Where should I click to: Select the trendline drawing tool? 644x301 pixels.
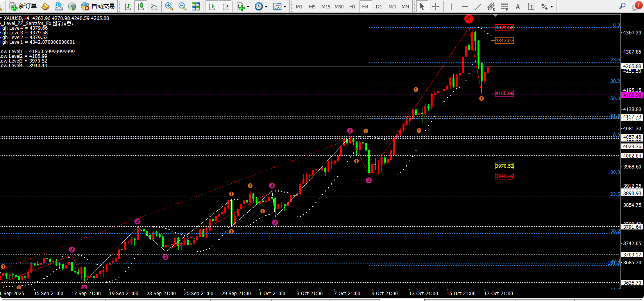coord(478,6)
